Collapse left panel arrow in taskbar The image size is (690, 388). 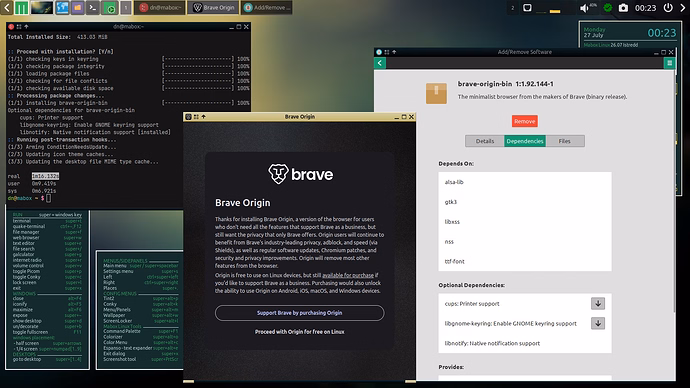click(x=7, y=7)
